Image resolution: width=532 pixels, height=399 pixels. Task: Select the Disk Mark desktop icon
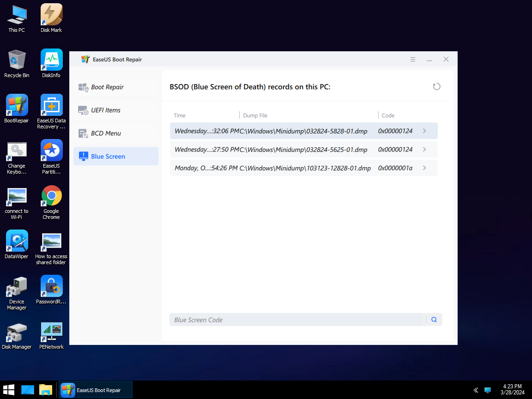coord(51,18)
